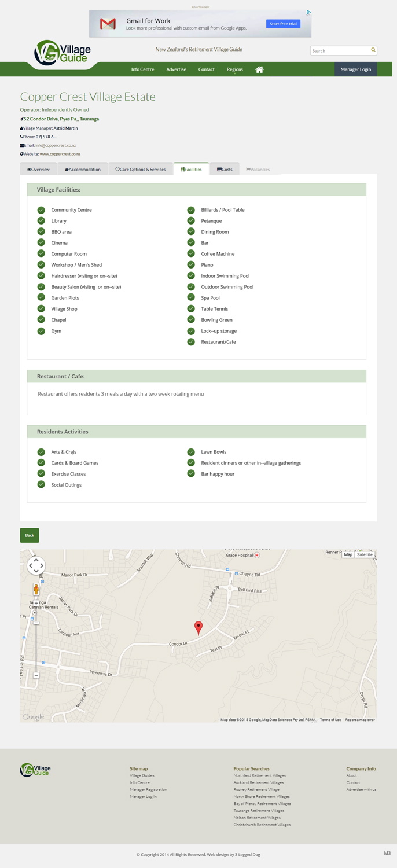Open Manager Registration footer link
This screenshot has width=397, height=868.
pos(148,789)
